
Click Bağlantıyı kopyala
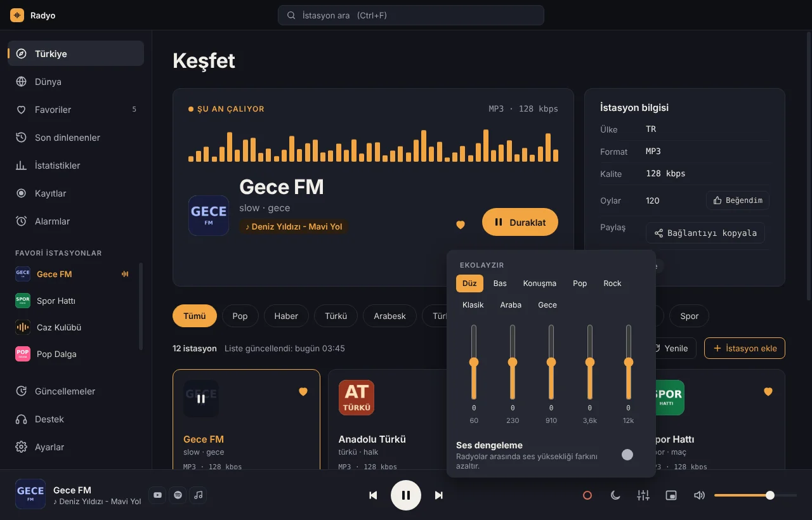(x=705, y=233)
